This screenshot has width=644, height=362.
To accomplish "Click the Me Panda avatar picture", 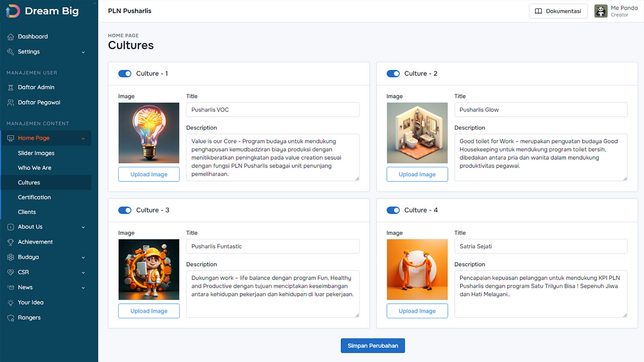I will pyautogui.click(x=601, y=11).
